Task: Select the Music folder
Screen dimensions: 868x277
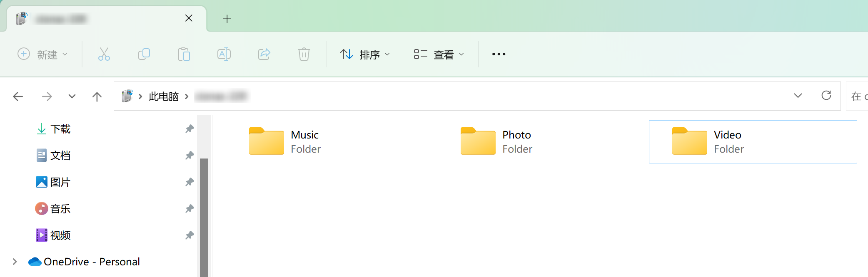Action: [x=285, y=141]
